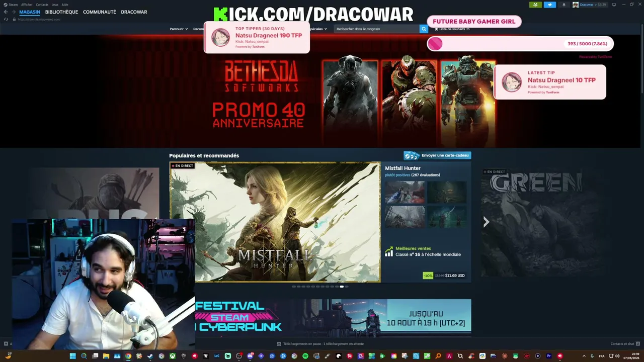This screenshot has width=644, height=362.
Task: Click the $11.69 USD discounted price
Action: click(x=455, y=276)
